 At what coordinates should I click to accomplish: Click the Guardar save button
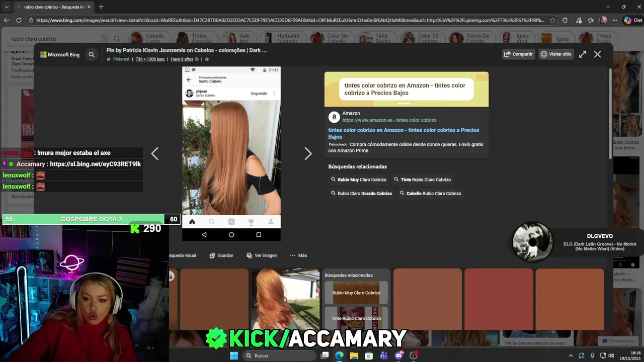point(221,255)
